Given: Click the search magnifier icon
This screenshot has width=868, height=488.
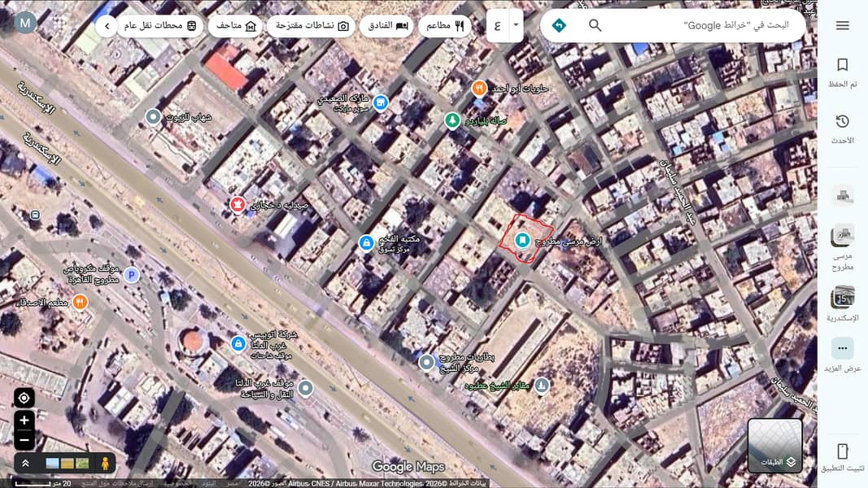Looking at the screenshot, I should click(x=595, y=25).
